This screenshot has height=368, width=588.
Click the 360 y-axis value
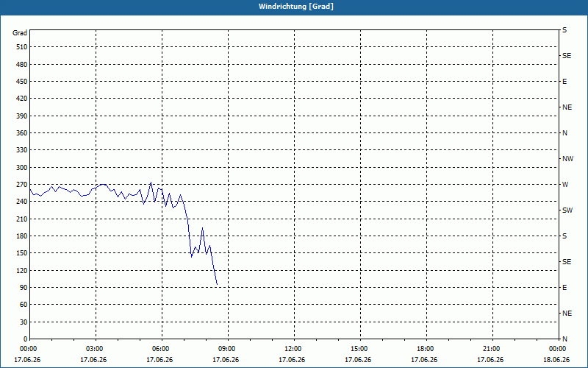[x=22, y=133]
